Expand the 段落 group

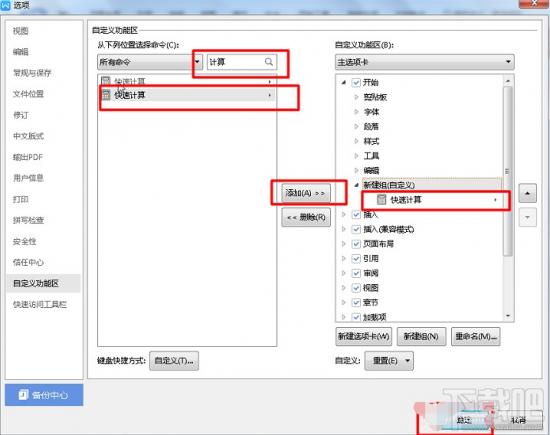click(x=356, y=126)
